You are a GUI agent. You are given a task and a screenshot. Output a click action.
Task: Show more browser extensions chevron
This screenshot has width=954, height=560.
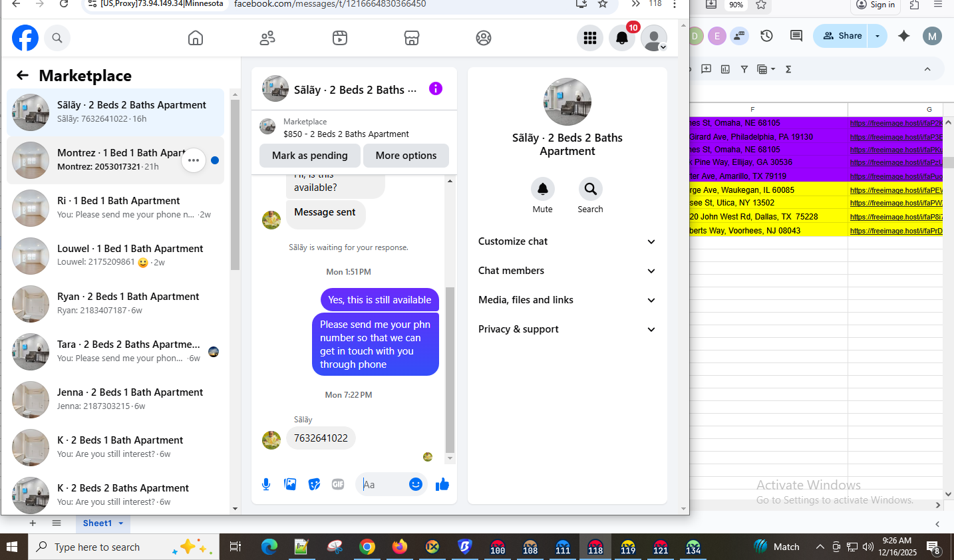[636, 4]
